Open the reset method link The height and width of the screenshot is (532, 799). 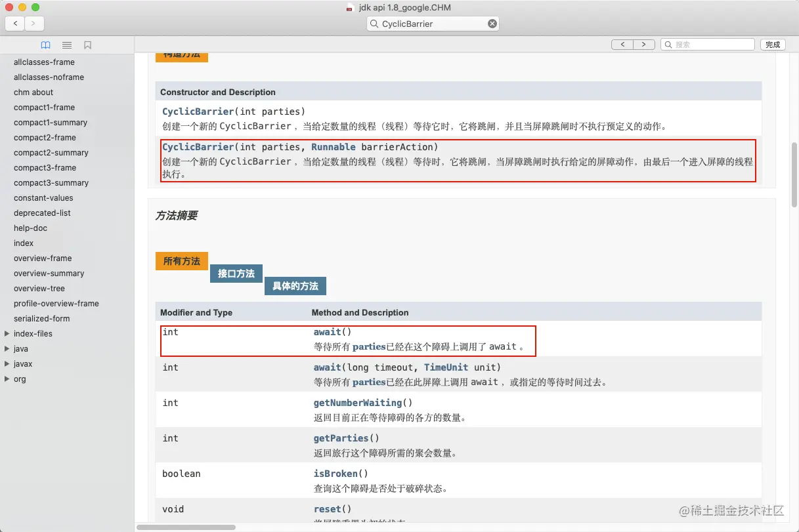(x=328, y=509)
